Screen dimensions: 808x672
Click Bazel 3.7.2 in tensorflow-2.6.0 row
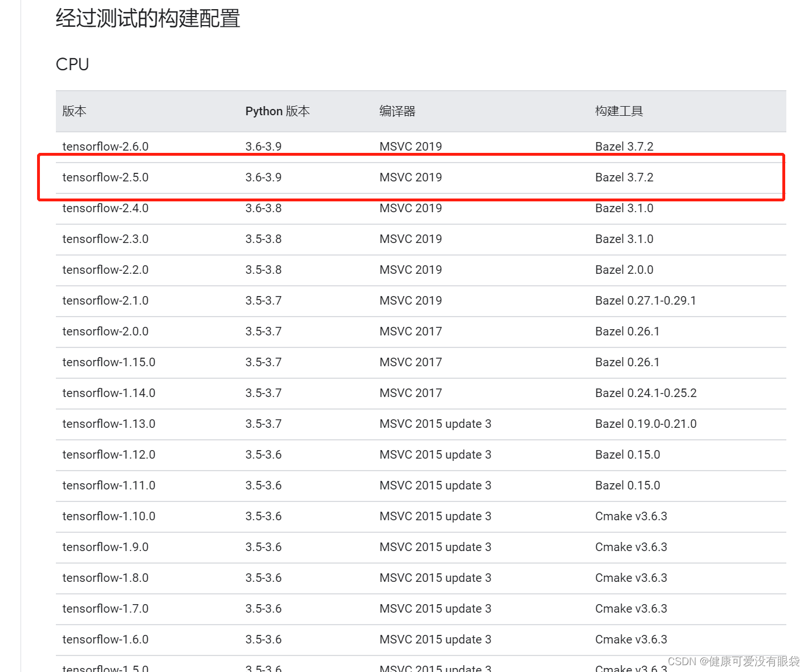[624, 147]
